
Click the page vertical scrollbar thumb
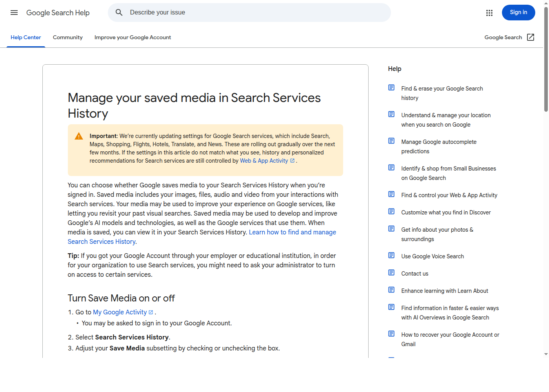click(x=546, y=59)
